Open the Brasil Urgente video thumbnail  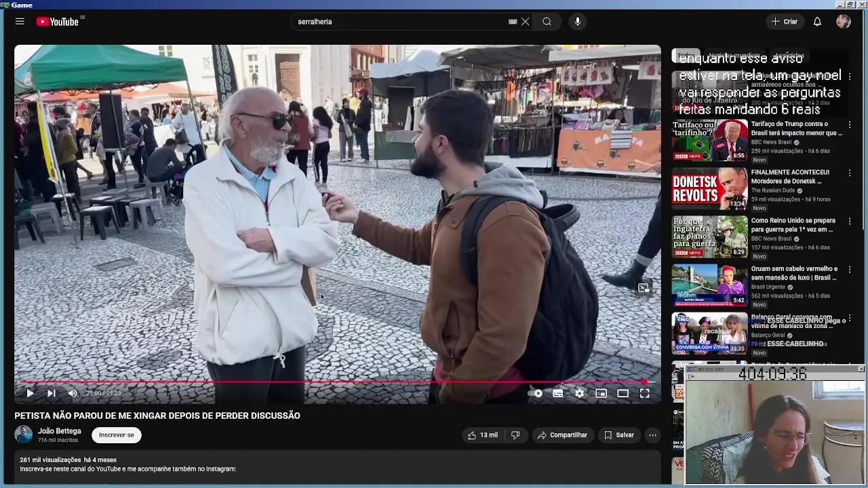coord(709,285)
